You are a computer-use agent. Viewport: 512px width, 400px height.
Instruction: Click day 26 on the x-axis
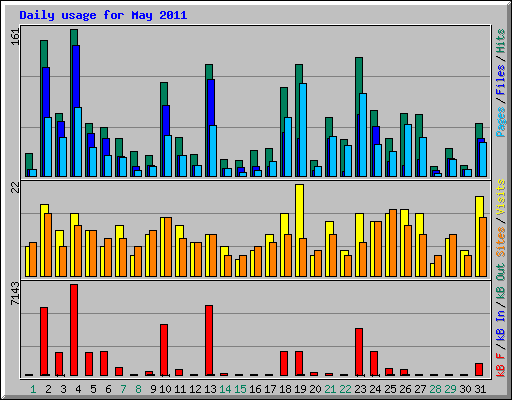coord(405,389)
